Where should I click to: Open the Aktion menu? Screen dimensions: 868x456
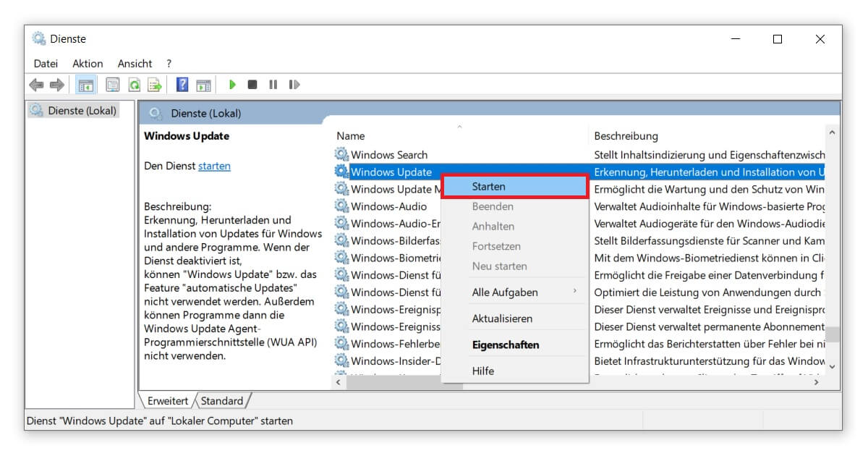88,64
